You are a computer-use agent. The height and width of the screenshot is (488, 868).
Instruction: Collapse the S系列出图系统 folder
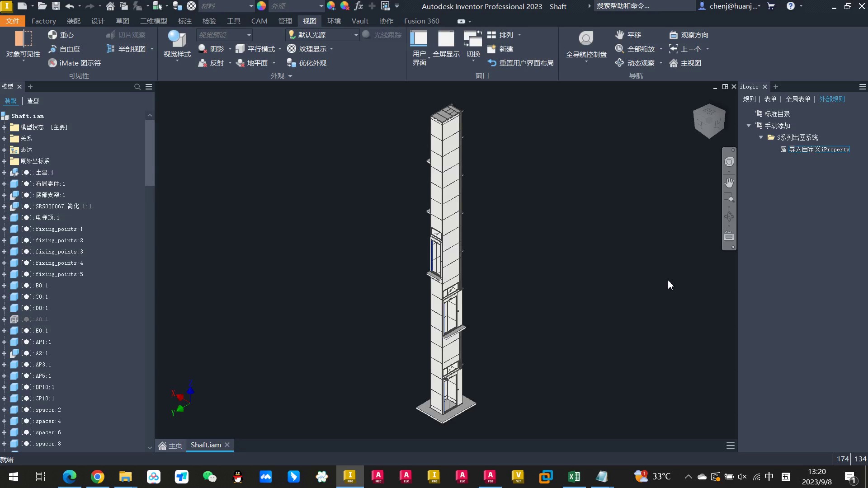(761, 137)
